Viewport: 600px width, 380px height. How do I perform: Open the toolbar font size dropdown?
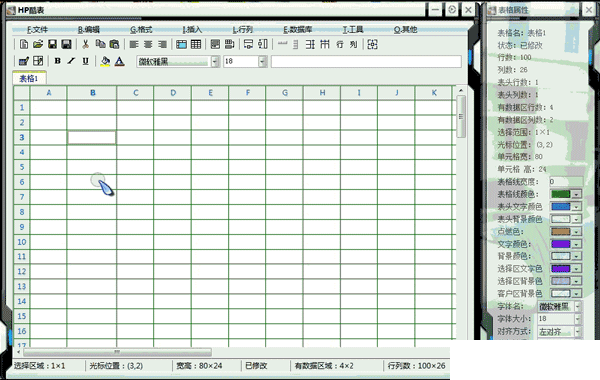(x=262, y=61)
